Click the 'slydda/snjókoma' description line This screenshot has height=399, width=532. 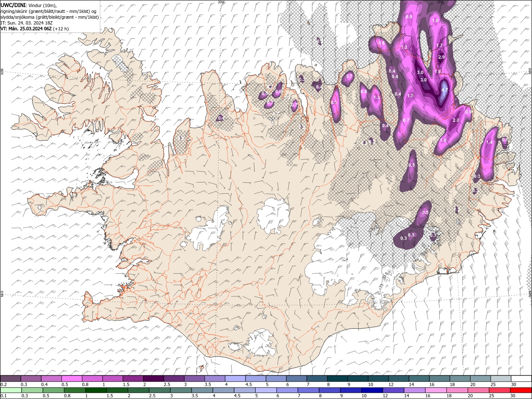(x=49, y=17)
